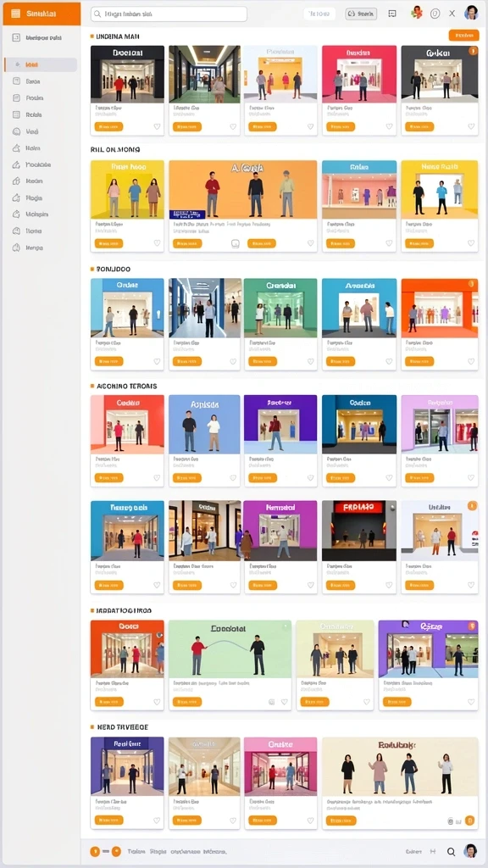The image size is (488, 868).
Task: Click the circular help icon in header
Action: 435,14
